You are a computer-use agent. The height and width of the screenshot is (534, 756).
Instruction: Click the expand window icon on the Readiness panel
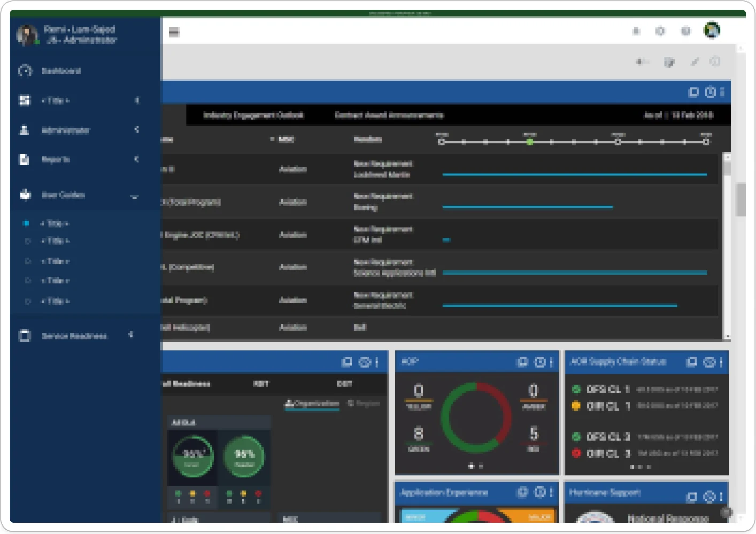coord(347,362)
